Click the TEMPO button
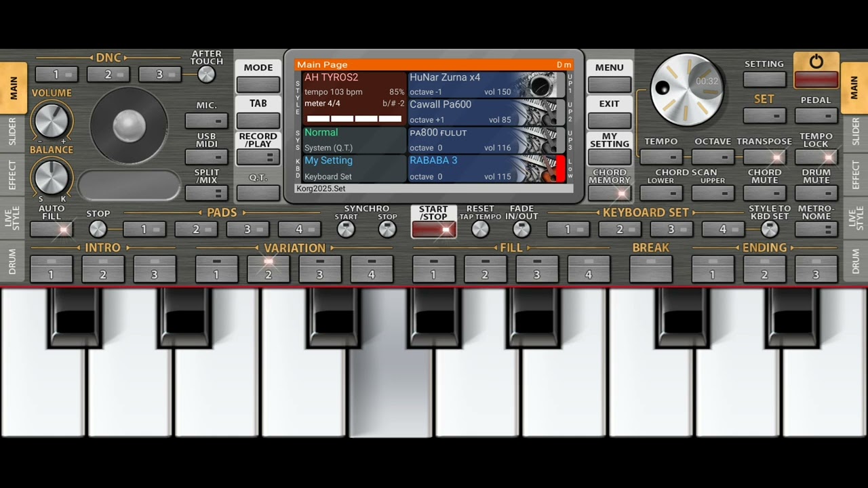Image resolution: width=868 pixels, height=488 pixels. (x=661, y=157)
